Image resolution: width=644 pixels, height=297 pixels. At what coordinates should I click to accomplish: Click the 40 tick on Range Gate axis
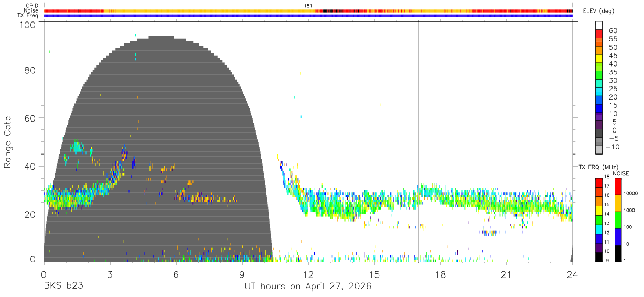pyautogui.click(x=30, y=166)
